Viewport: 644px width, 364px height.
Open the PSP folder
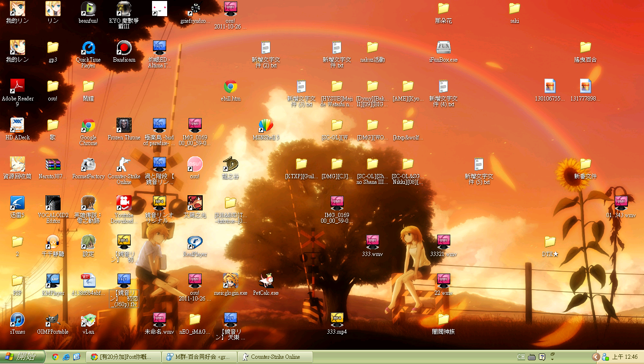coord(18,281)
